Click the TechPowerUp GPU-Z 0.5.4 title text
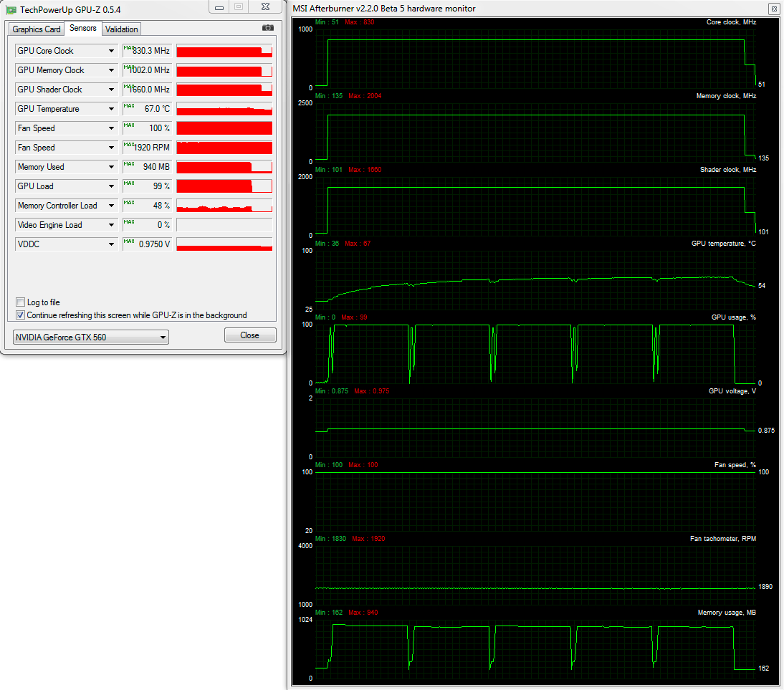 [x=70, y=10]
